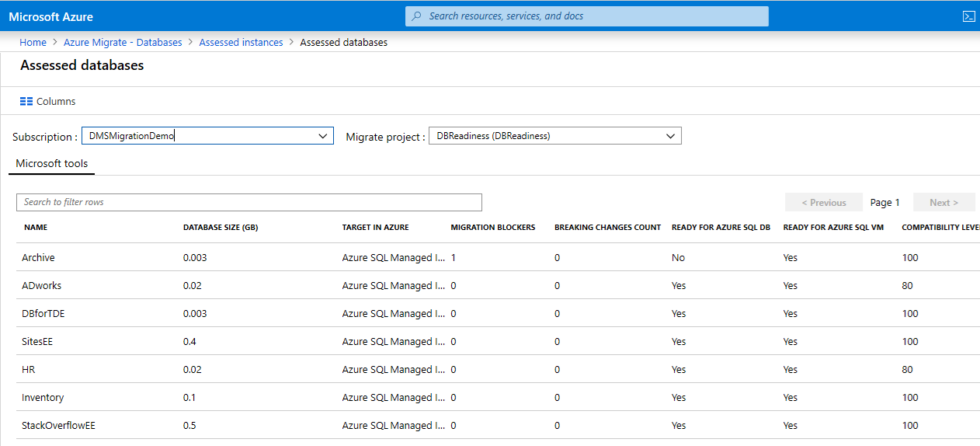Sort by the Name column header
The image size is (980, 446).
[36, 228]
